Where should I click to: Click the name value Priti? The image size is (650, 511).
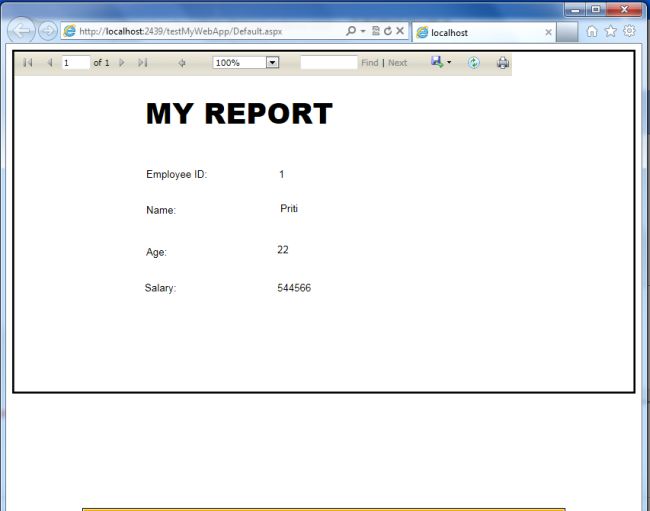[289, 208]
